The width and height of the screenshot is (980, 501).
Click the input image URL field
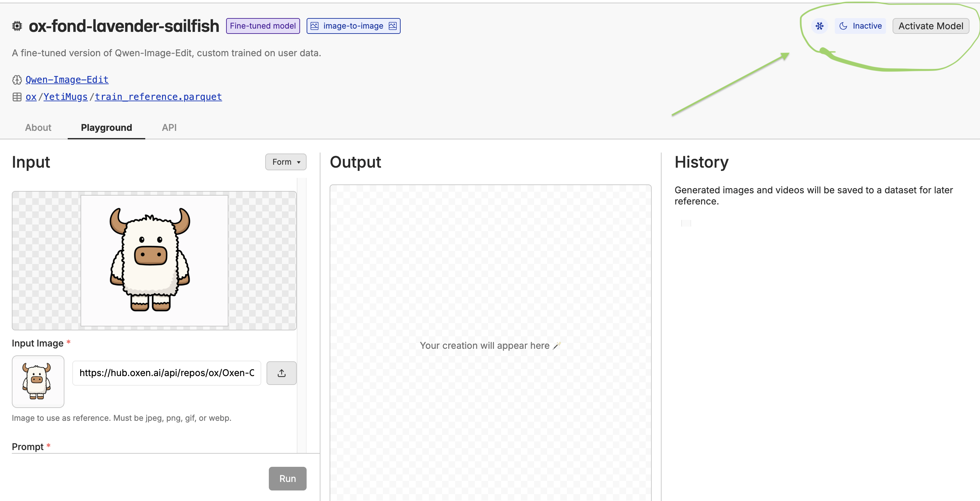167,373
